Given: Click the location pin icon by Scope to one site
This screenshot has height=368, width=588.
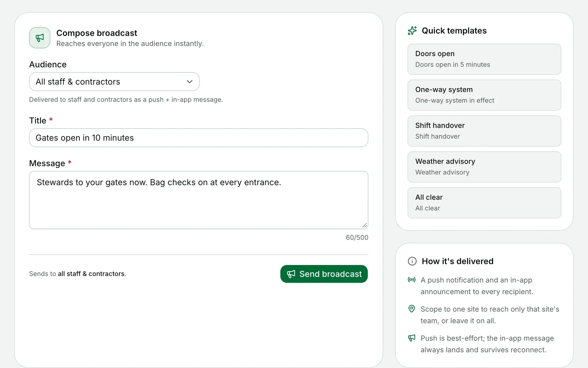Looking at the screenshot, I should (x=412, y=309).
